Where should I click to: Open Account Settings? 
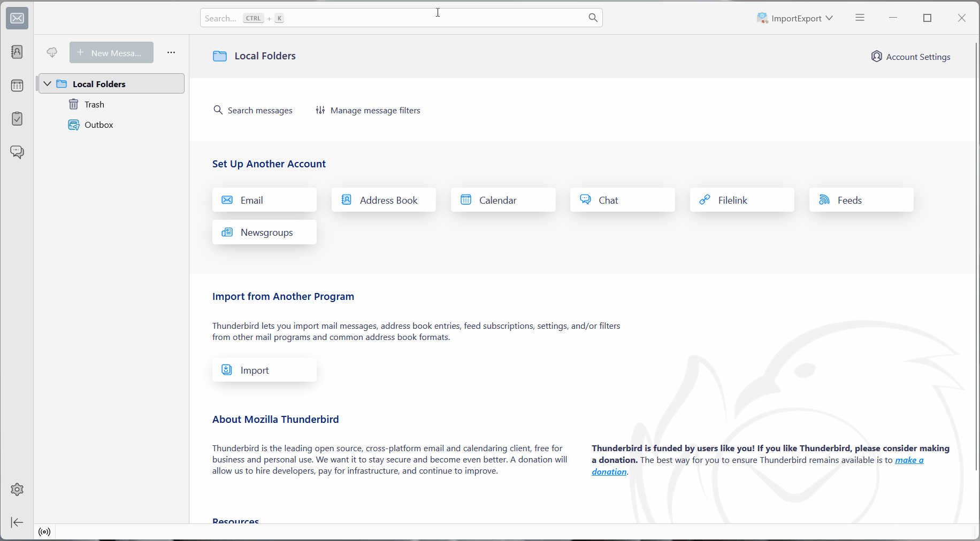click(910, 57)
